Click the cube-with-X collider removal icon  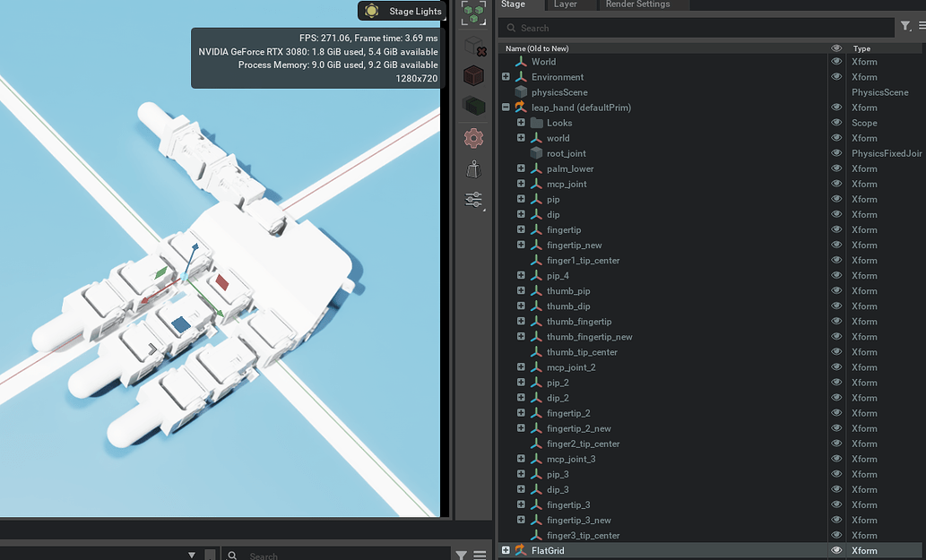pyautogui.click(x=473, y=43)
